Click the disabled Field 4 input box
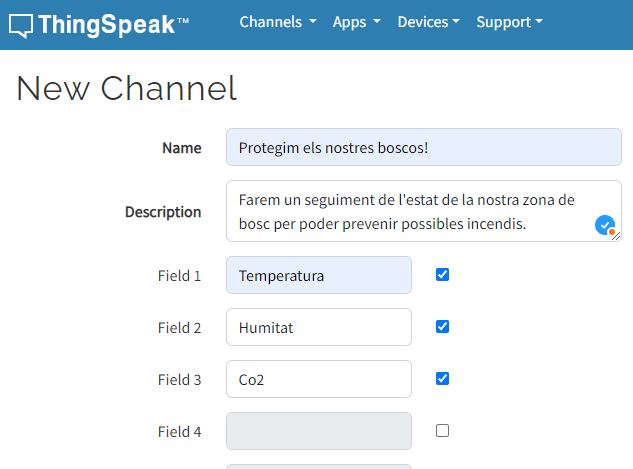This screenshot has width=633, height=469. point(319,431)
